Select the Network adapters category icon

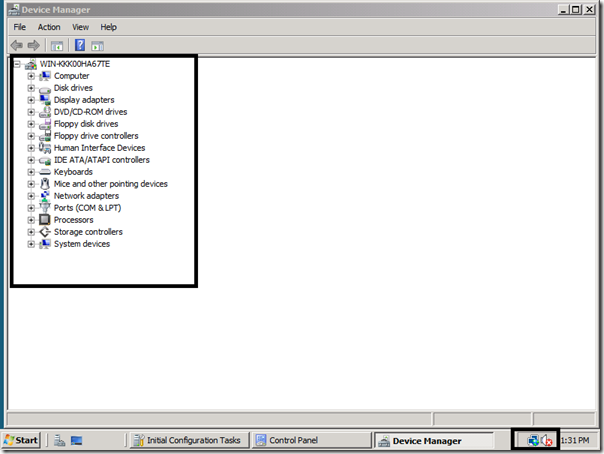pyautogui.click(x=45, y=196)
